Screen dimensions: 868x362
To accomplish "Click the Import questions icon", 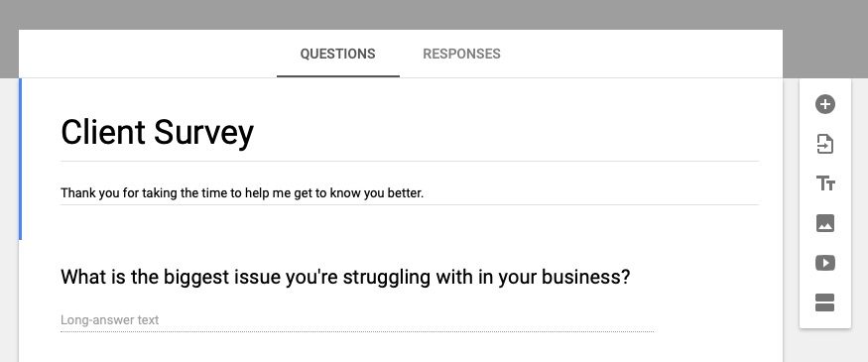I will pyautogui.click(x=824, y=144).
